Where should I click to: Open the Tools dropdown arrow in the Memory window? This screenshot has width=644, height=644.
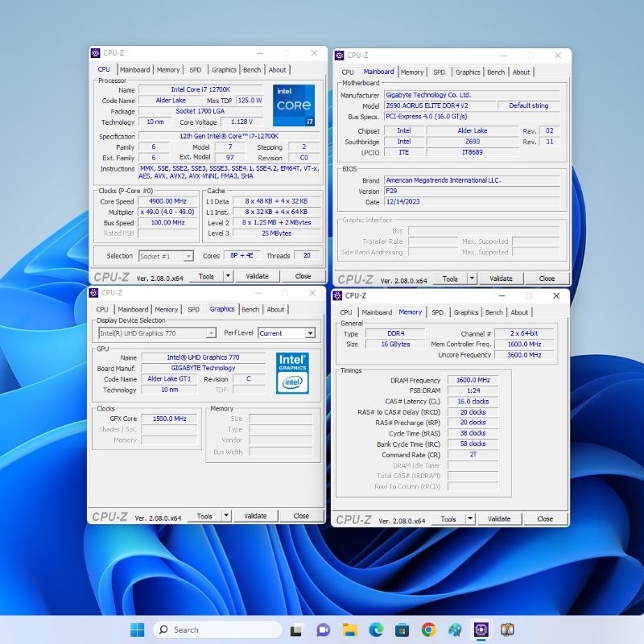470,519
